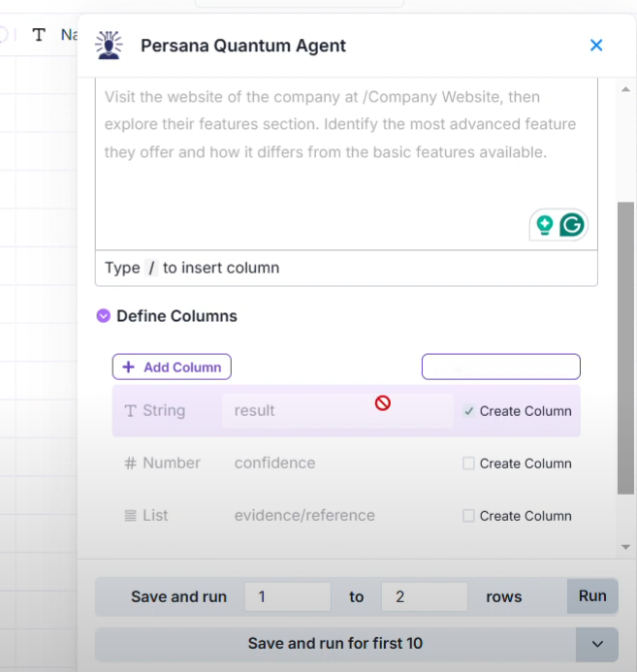637x672 pixels.
Task: Close the Persana Quantum Agent panel
Action: point(596,46)
